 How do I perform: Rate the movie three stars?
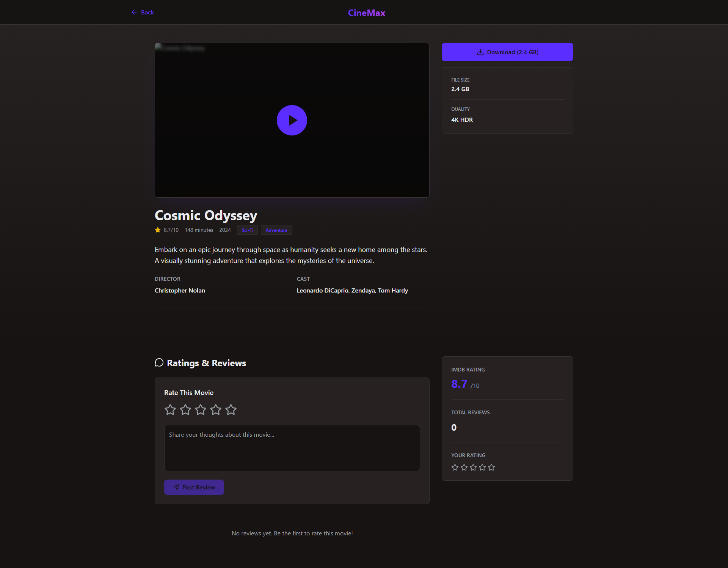pyautogui.click(x=201, y=410)
